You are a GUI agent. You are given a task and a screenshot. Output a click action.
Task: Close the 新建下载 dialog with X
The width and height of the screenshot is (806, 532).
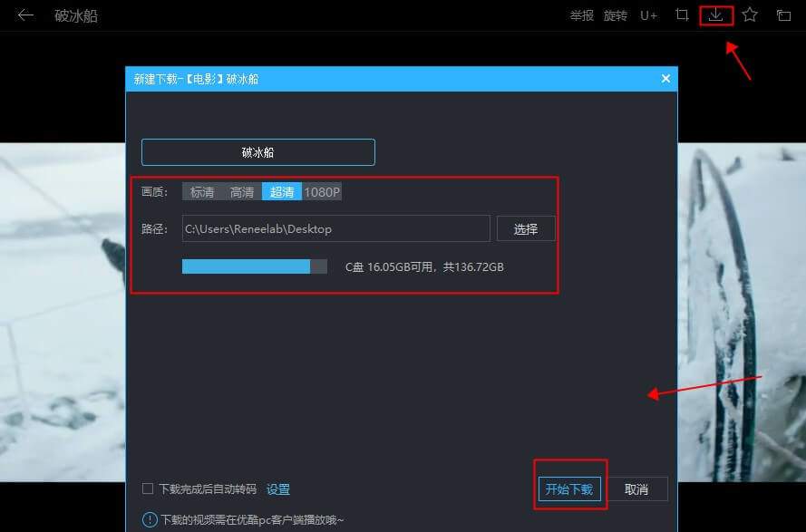(665, 79)
